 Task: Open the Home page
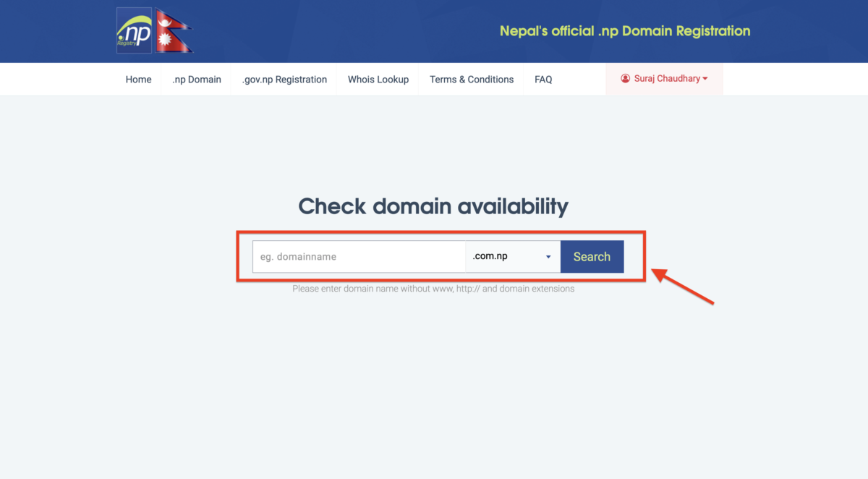pyautogui.click(x=138, y=79)
